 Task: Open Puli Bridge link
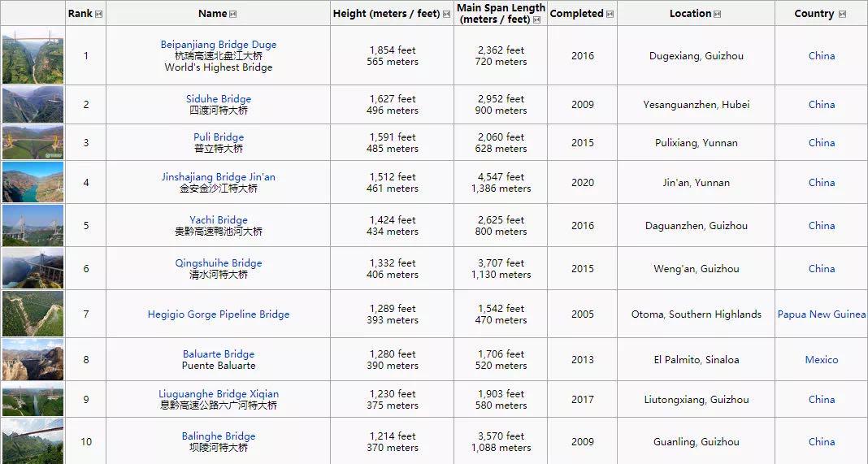click(219, 137)
